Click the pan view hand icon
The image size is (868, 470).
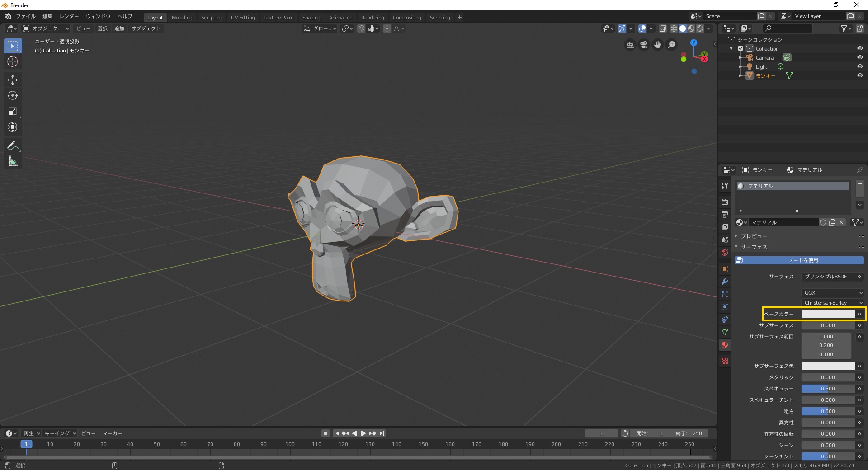point(658,45)
